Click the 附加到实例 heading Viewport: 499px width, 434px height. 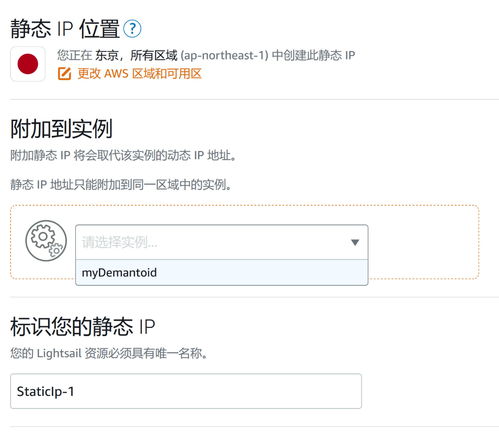tap(61, 129)
